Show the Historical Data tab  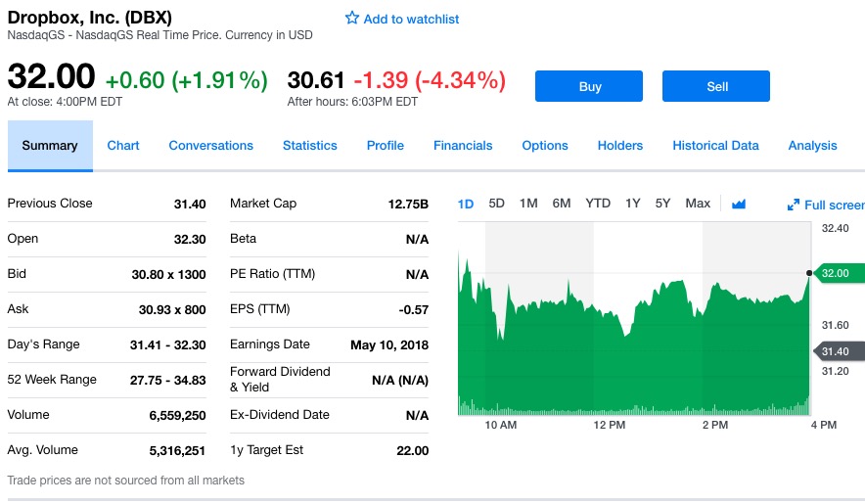tap(715, 146)
